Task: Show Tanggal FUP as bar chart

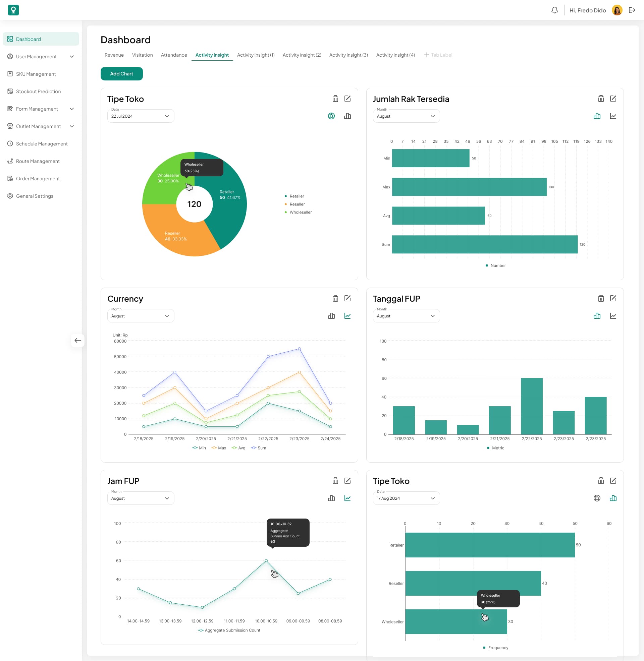Action: [597, 316]
